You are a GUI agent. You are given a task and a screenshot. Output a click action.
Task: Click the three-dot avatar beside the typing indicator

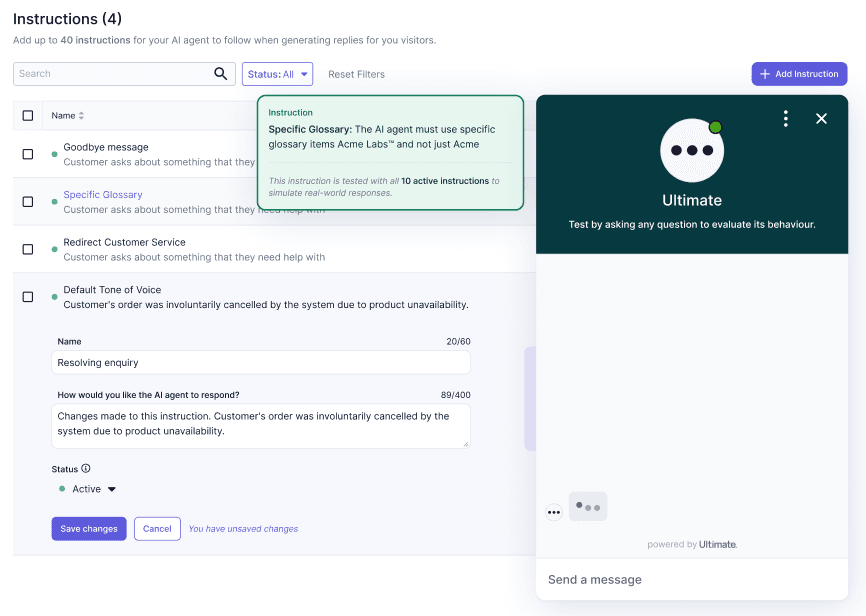[x=554, y=511]
